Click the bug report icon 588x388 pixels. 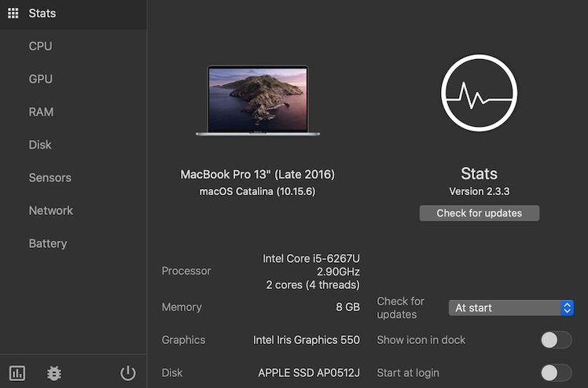(x=53, y=373)
